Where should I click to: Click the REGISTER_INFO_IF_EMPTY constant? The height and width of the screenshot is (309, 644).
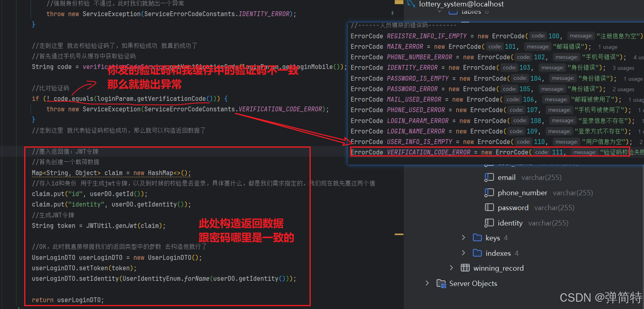point(427,36)
